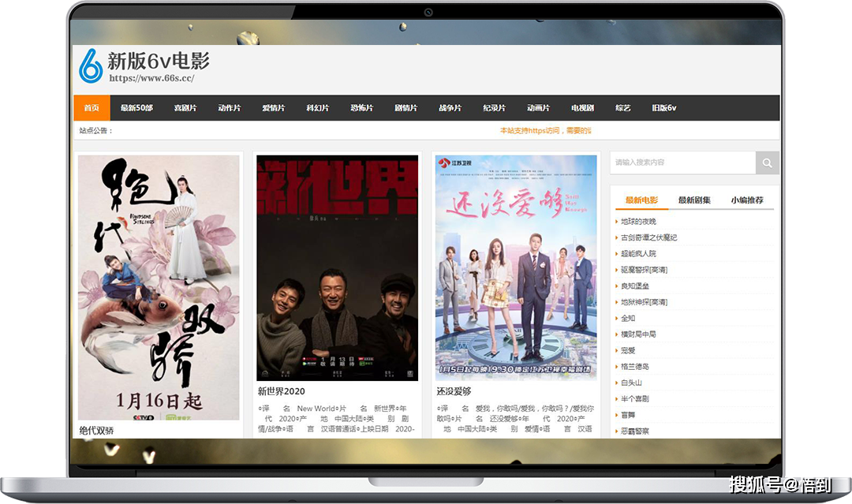Open 横财局中局 in the movie list

pos(638,334)
